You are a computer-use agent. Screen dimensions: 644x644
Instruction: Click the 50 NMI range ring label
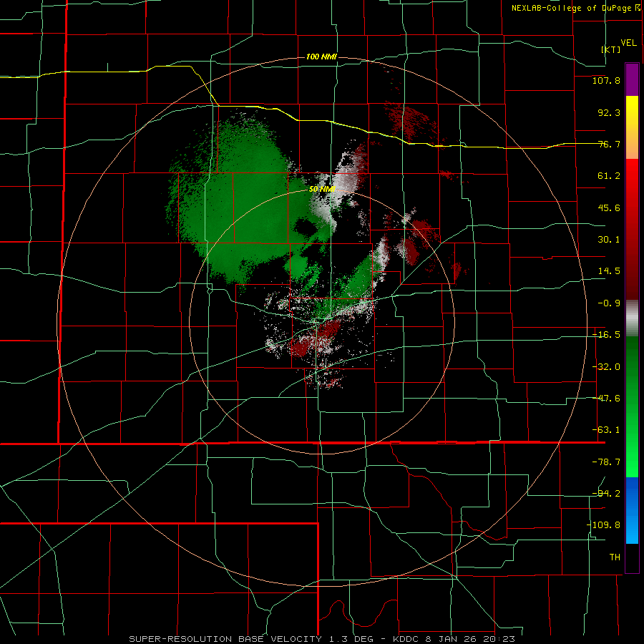323,189
